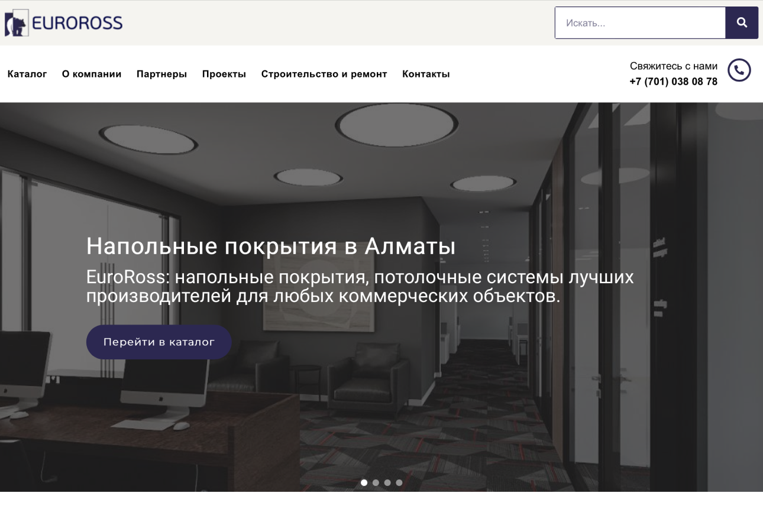The image size is (763, 532).
Task: Switch to the third slide dot
Action: click(387, 482)
